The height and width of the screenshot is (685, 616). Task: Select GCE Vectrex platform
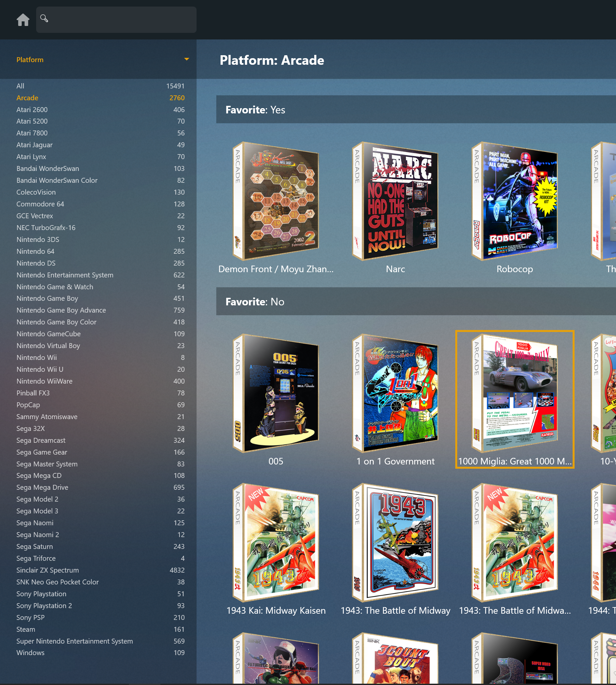pos(101,216)
